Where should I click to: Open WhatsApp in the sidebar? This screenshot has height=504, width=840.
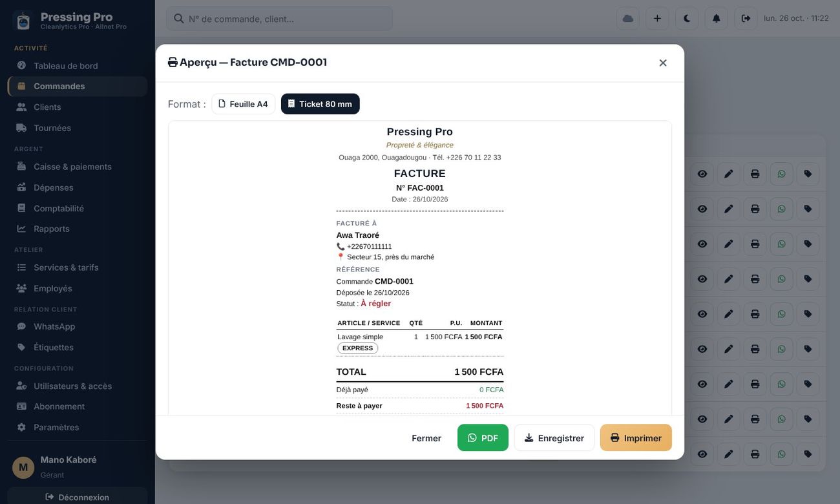(78, 326)
